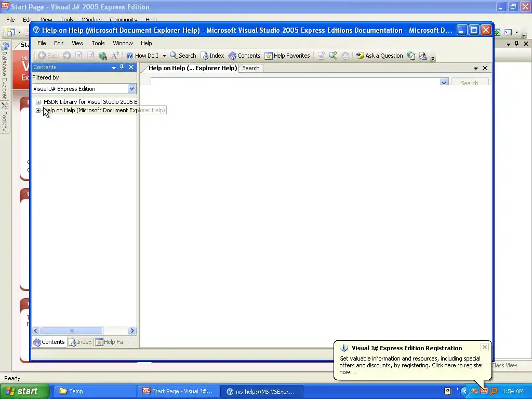The width and height of the screenshot is (532, 399).
Task: Click the Contents panel left scroll arrow
Action: click(x=36, y=331)
